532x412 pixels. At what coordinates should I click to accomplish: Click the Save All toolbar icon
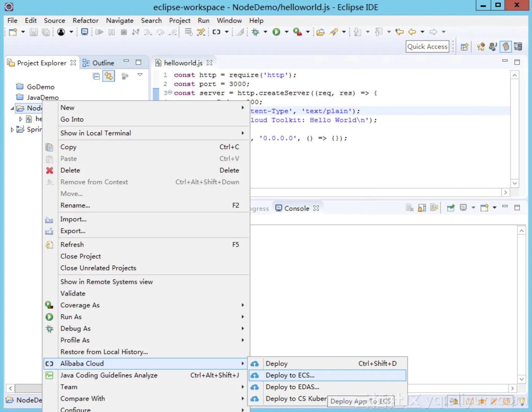coord(46,32)
